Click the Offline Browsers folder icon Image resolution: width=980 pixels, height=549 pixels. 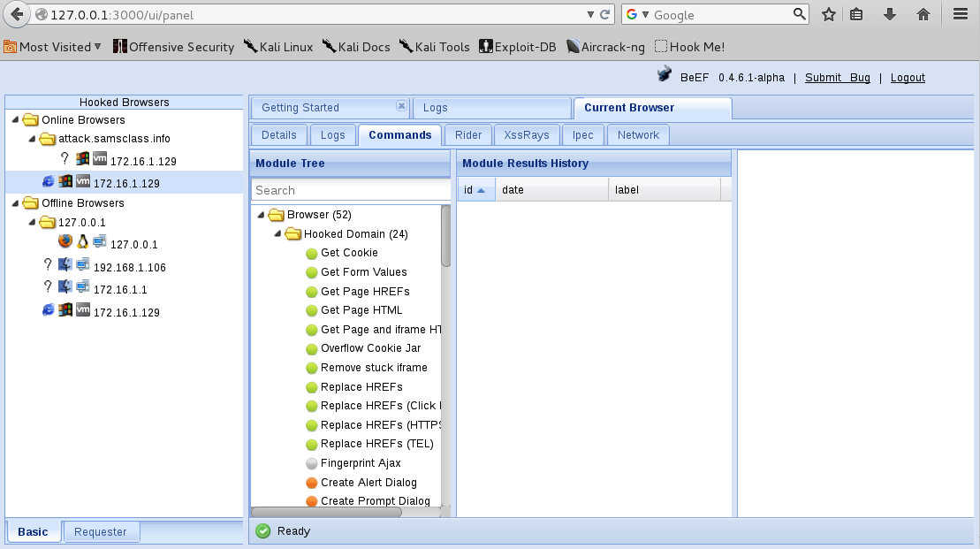pos(31,202)
